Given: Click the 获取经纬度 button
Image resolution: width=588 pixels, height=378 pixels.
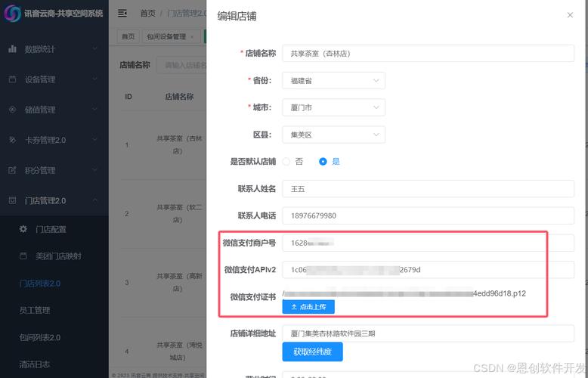Looking at the screenshot, I should click(x=312, y=352).
